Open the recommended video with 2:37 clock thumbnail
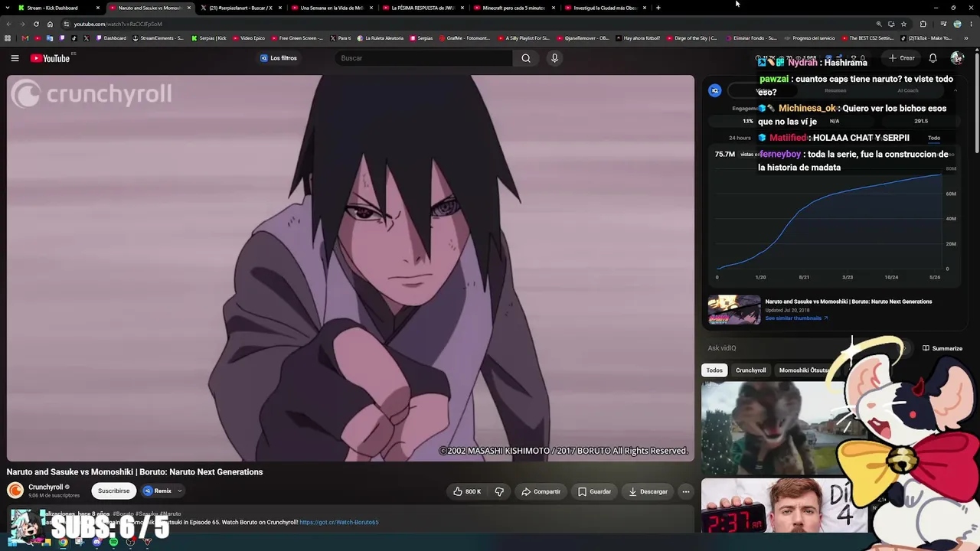Viewport: 980px width, 551px height. coord(785,505)
